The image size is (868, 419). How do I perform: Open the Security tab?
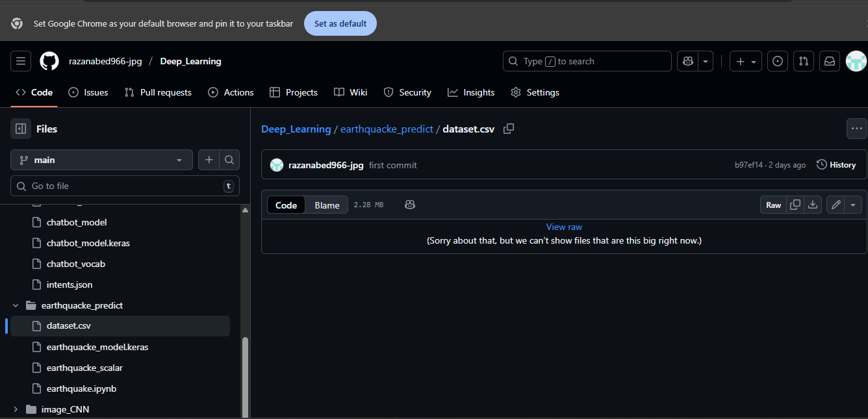click(x=407, y=92)
